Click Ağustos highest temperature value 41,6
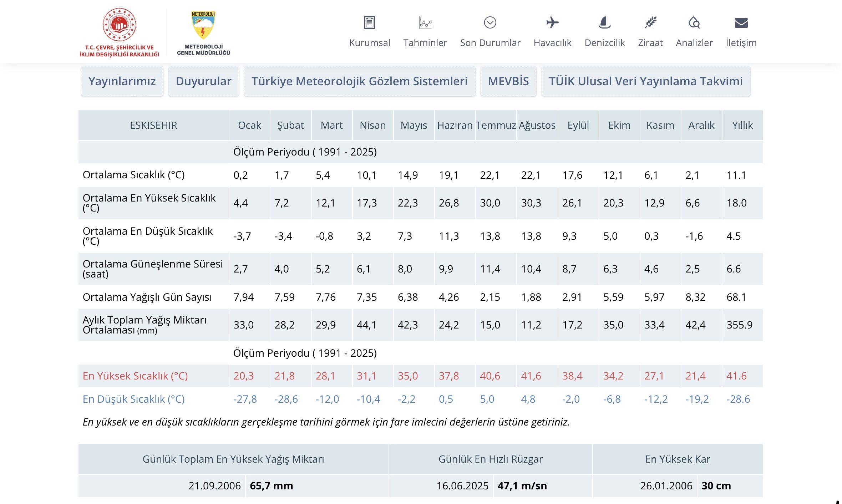This screenshot has height=504, width=842. [x=531, y=376]
